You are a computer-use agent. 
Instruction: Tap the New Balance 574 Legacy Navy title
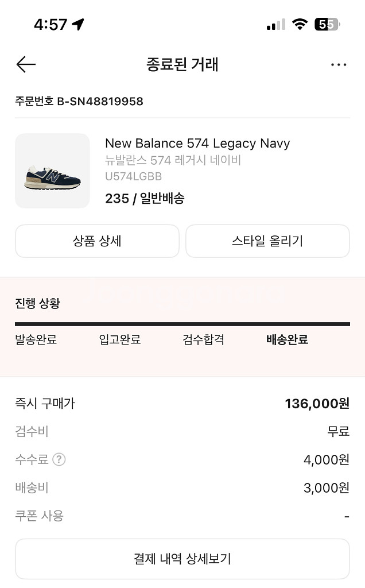click(197, 144)
